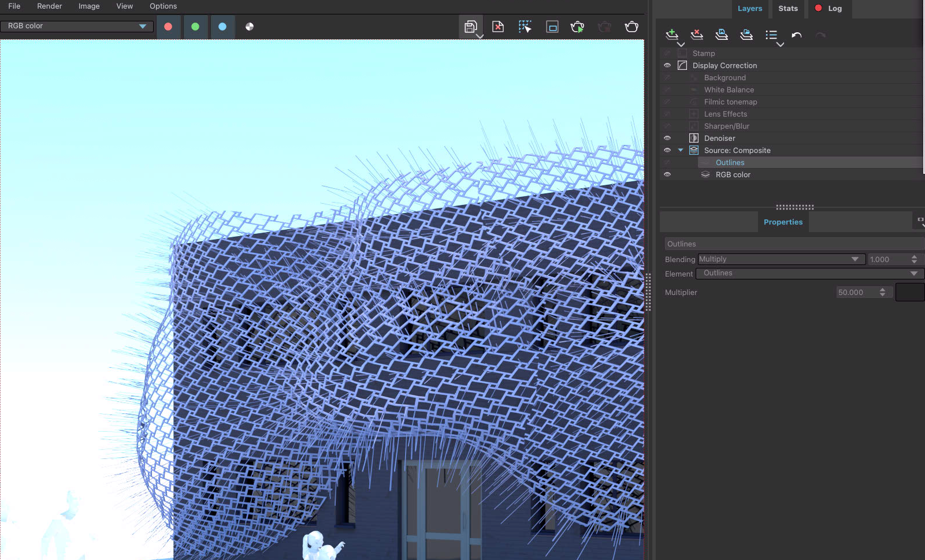925x560 pixels.
Task: Select the Properties tab
Action: pyautogui.click(x=783, y=222)
